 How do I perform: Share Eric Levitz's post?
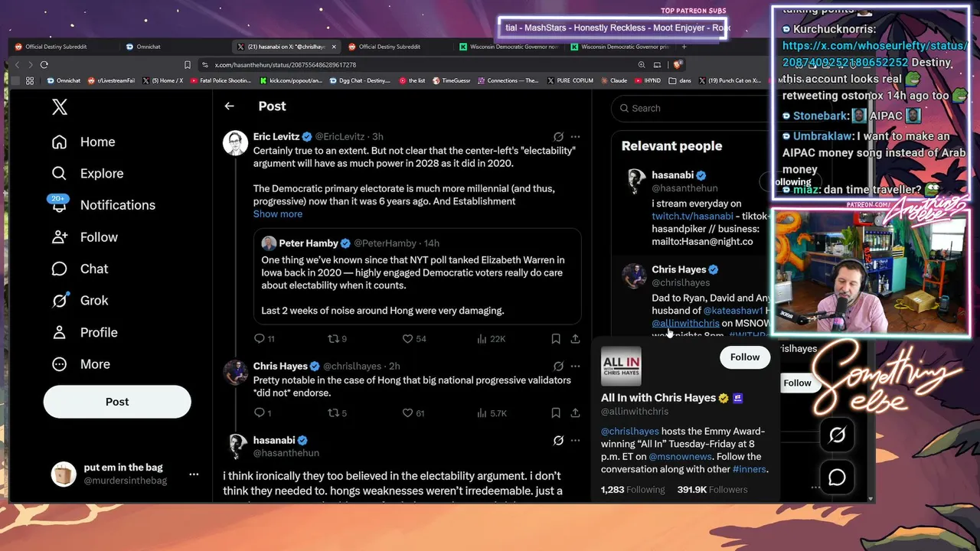tap(575, 338)
